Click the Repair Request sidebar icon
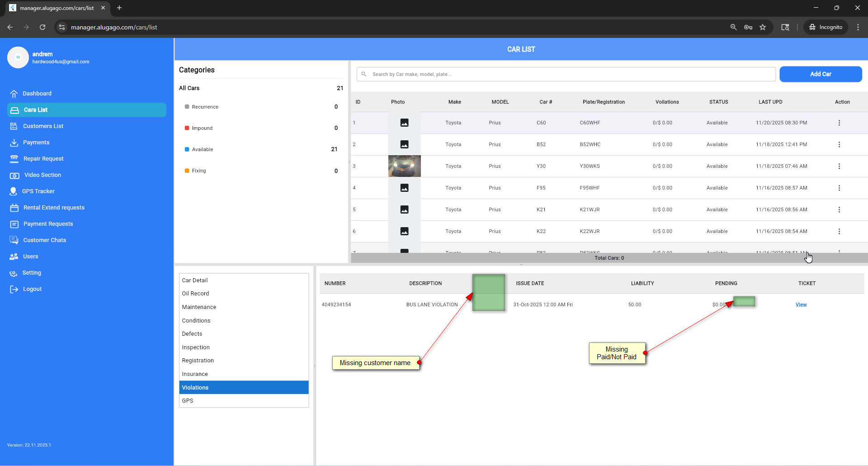This screenshot has width=868, height=466. tap(14, 159)
